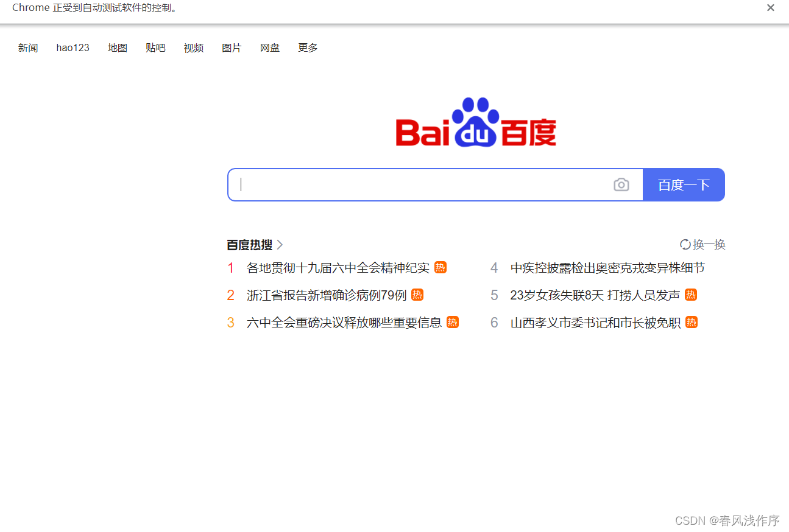Image resolution: width=789 pixels, height=532 pixels.
Task: Click the 热 badge after 六中全会重磅决议释放哪些重要信息
Action: point(453,322)
